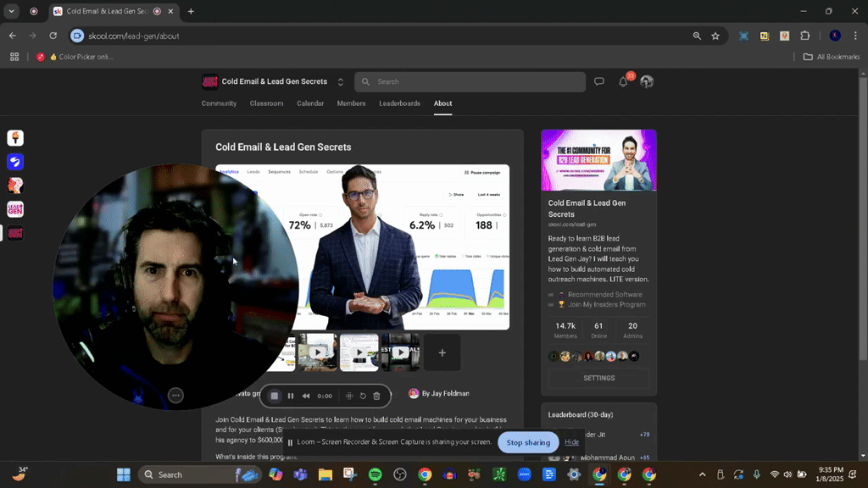This screenshot has width=868, height=488.
Task: Pause the Loom recording
Action: coord(291,396)
